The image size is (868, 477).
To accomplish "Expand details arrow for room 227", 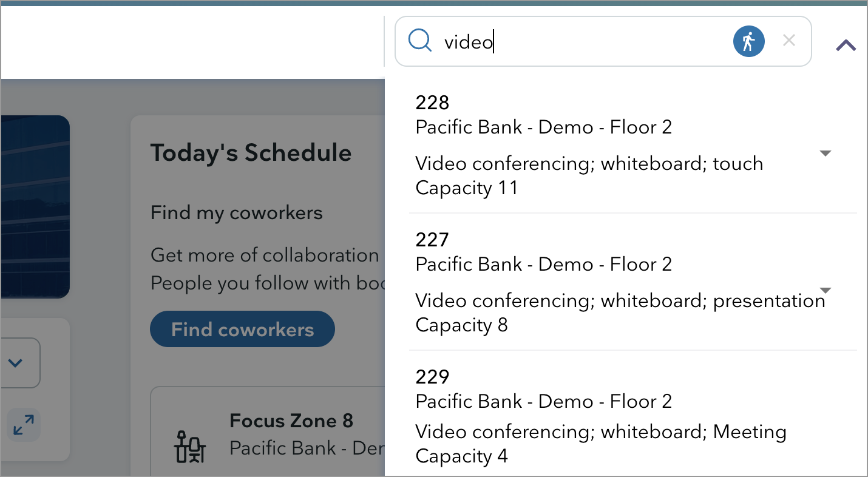I will (826, 290).
